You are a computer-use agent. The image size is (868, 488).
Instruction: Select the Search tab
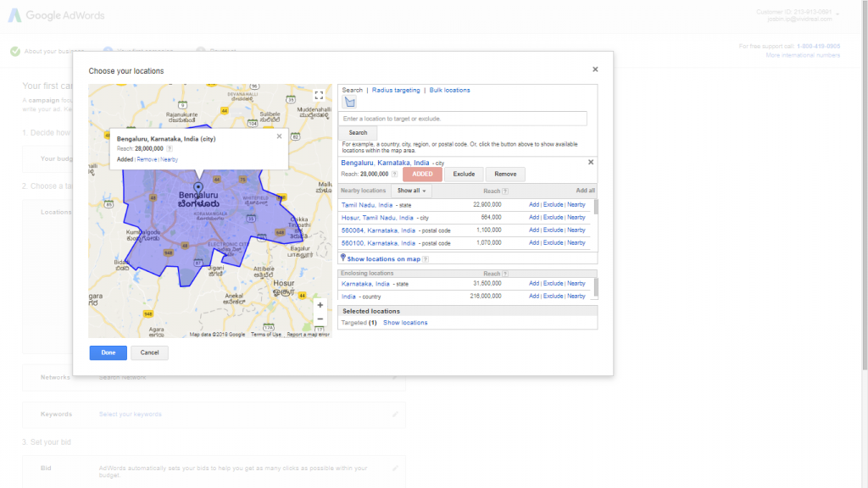click(352, 90)
